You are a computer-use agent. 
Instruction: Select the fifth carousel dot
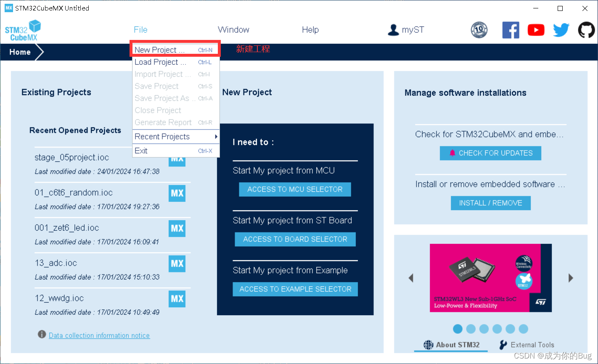point(510,329)
